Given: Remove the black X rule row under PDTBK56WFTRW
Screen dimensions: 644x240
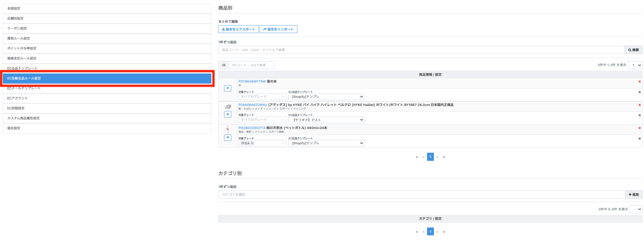Looking at the screenshot, I should pyautogui.click(x=639, y=92).
